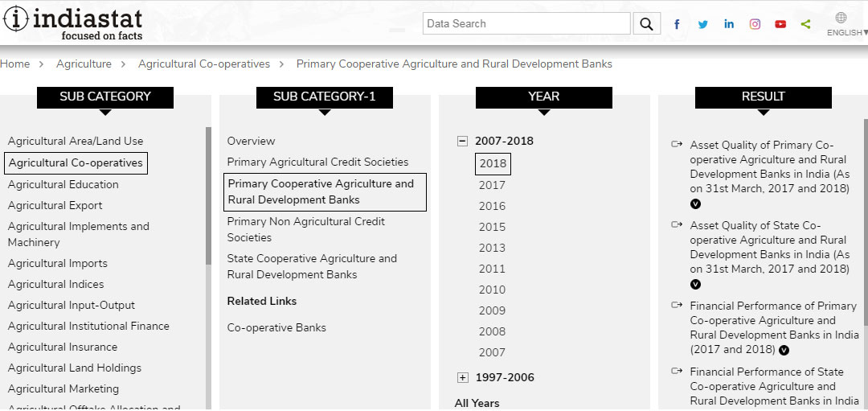The height and width of the screenshot is (411, 868).
Task: Select Agricultural Education sub category
Action: tap(63, 184)
